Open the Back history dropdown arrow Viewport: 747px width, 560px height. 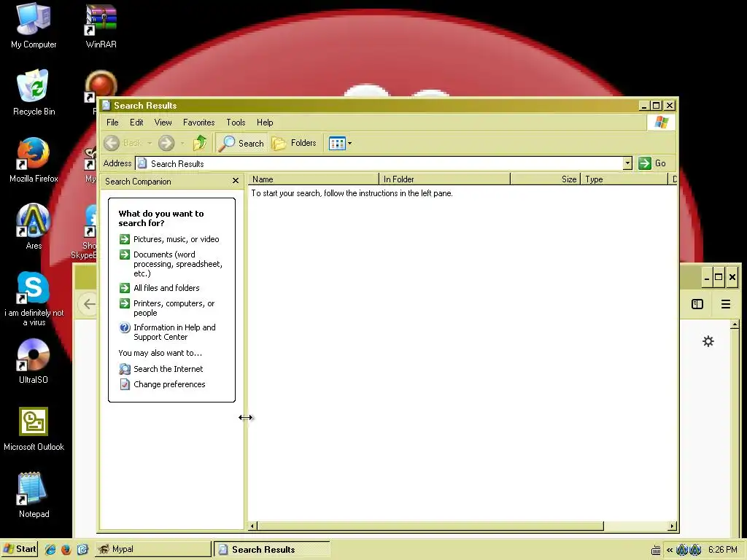(149, 144)
